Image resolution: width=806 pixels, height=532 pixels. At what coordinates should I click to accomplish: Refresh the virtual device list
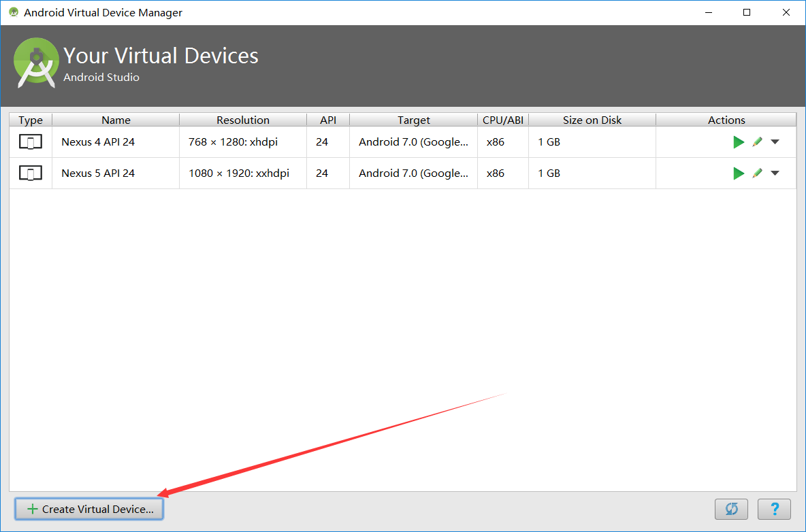(731, 509)
